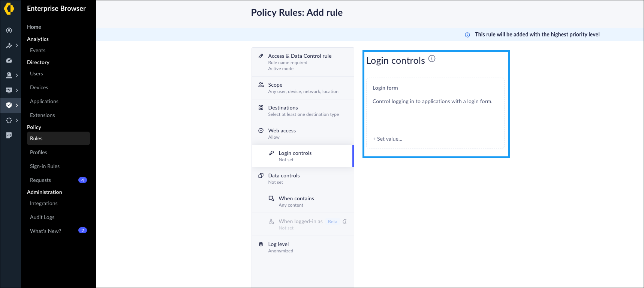
Task: Open Requests with the 4 badge
Action: (40, 180)
